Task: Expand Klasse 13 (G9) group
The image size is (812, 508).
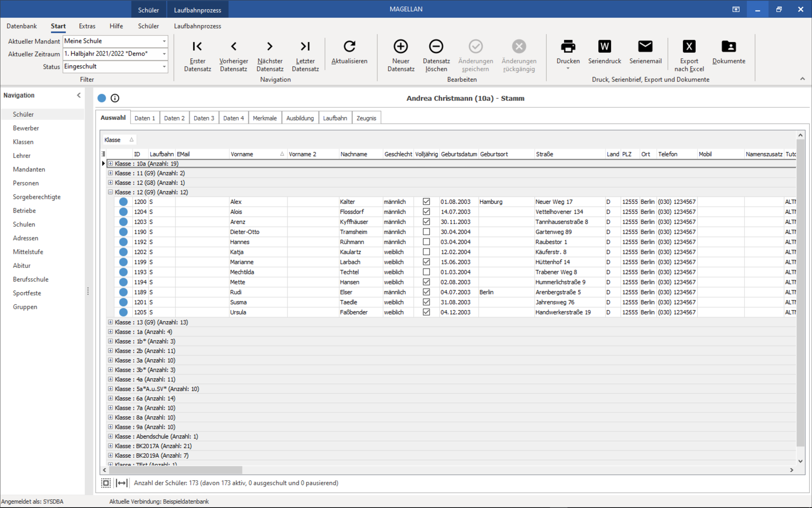Action: pos(110,322)
